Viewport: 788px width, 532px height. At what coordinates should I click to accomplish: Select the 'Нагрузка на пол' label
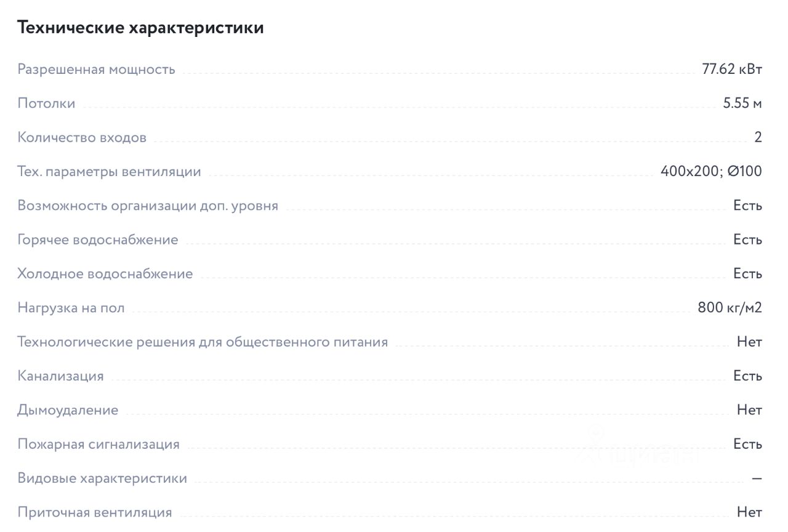point(71,308)
